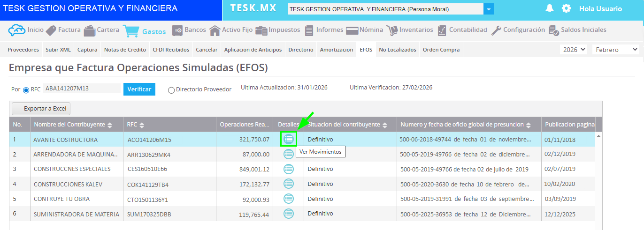Sort by Nombre del Contribuyente column arrows
The width and height of the screenshot is (644, 230).
click(110, 125)
